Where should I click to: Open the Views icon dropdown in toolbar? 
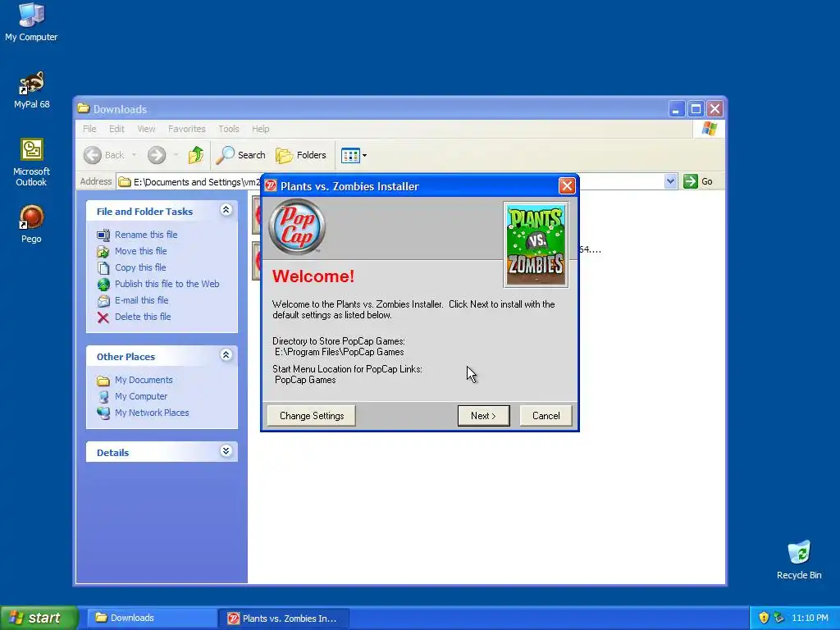(x=354, y=155)
